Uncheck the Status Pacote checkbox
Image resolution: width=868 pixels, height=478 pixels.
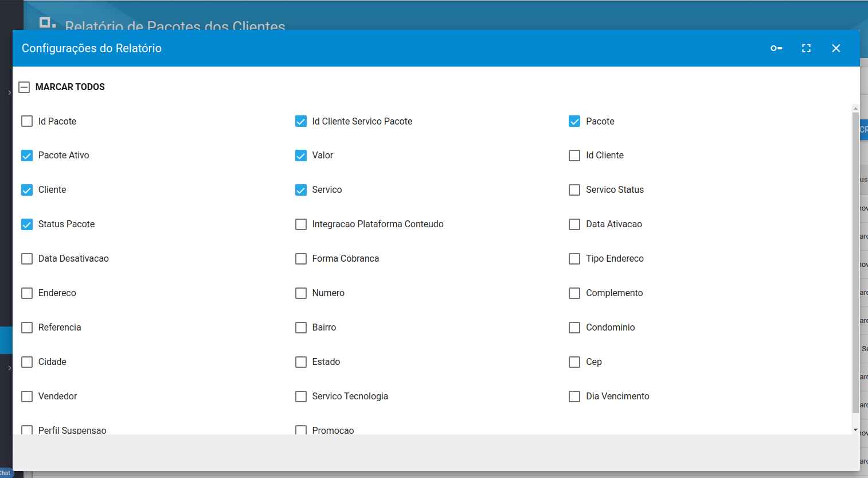(x=27, y=224)
